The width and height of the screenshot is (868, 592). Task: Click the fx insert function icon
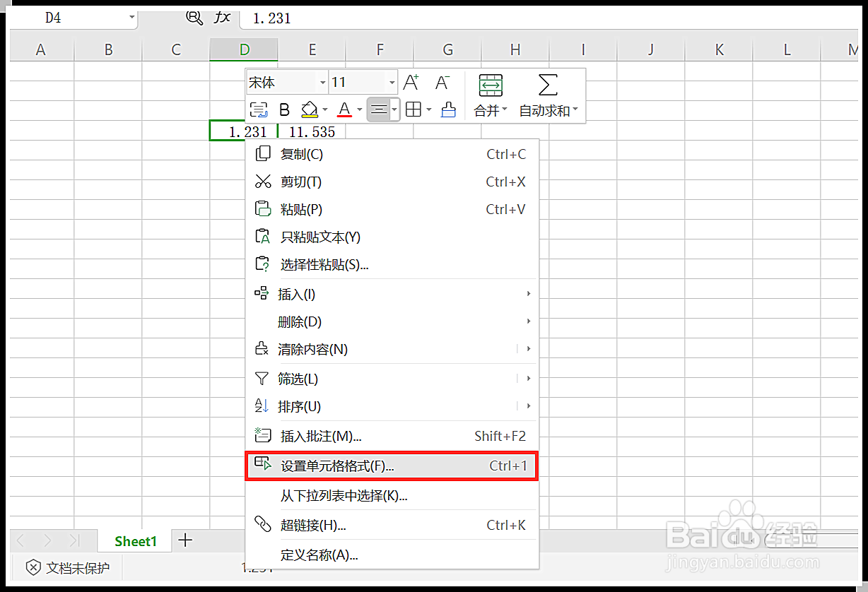click(223, 18)
